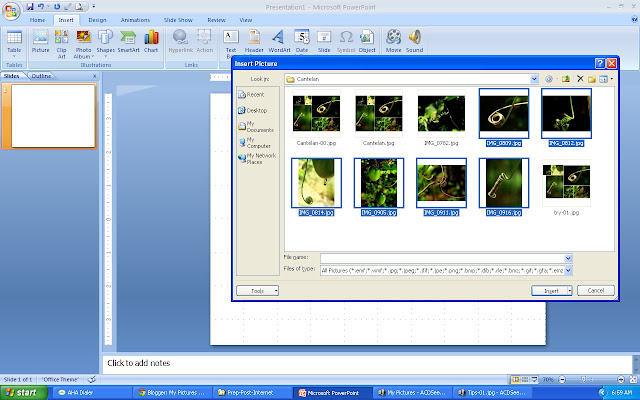Switch to Blogger Chrome taskbar item
640x400 pixels.
point(172,393)
